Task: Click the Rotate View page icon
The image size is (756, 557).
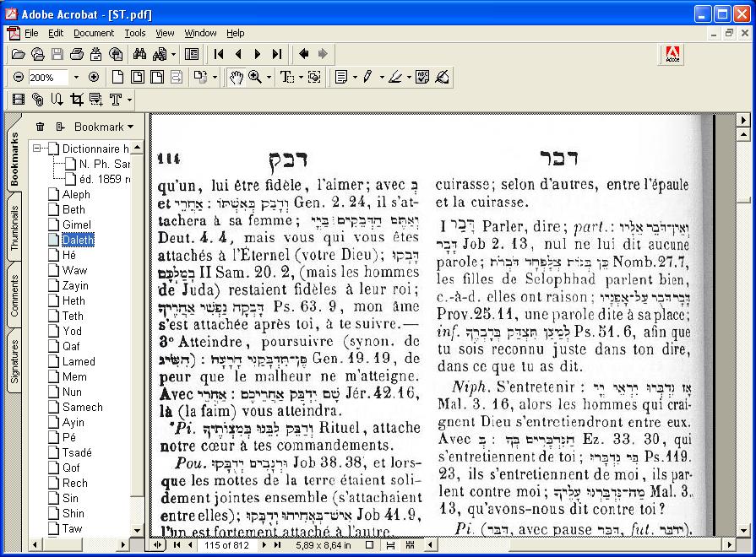Action: [200, 77]
